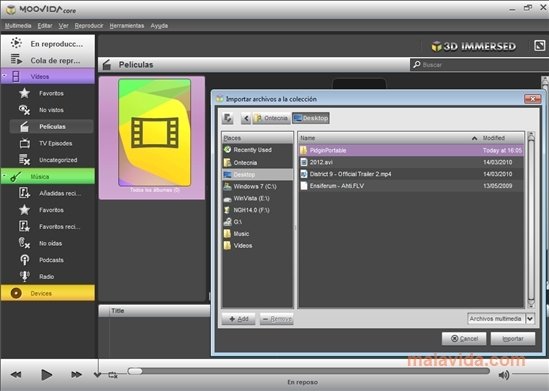Open Podcasts section

pyautogui.click(x=51, y=260)
